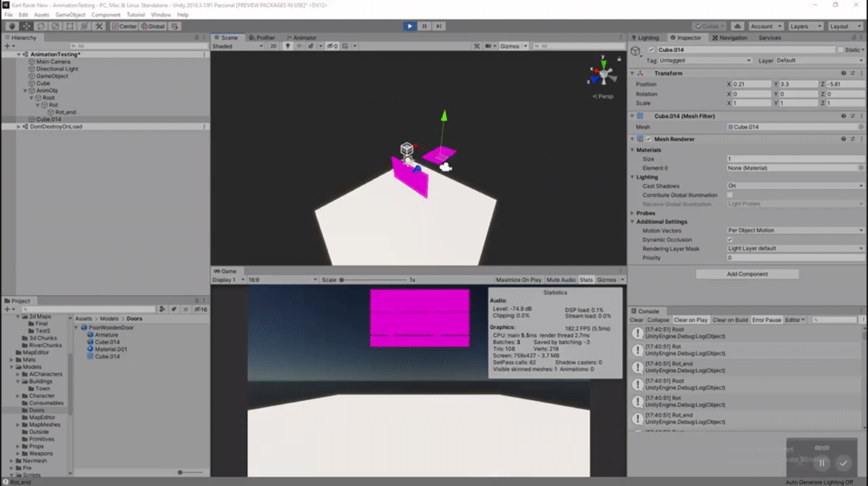Select the combined Transform tool

click(84, 26)
